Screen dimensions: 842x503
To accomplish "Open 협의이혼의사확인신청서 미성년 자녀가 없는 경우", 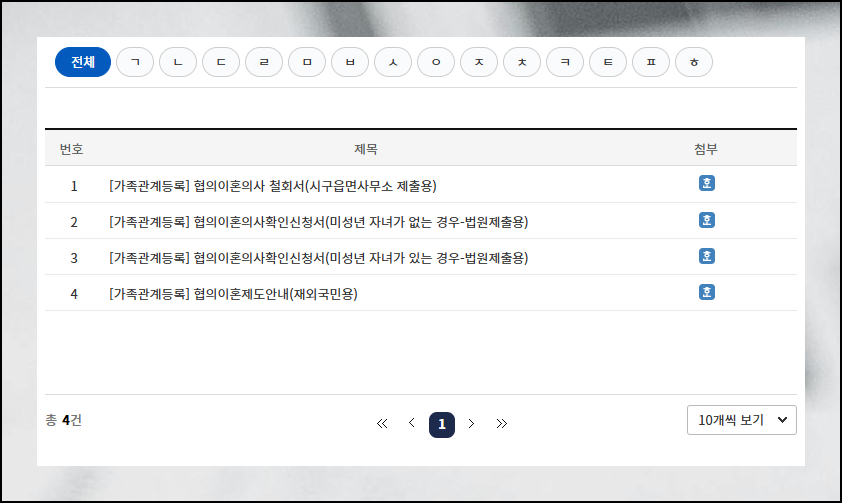I will click(x=318, y=222).
